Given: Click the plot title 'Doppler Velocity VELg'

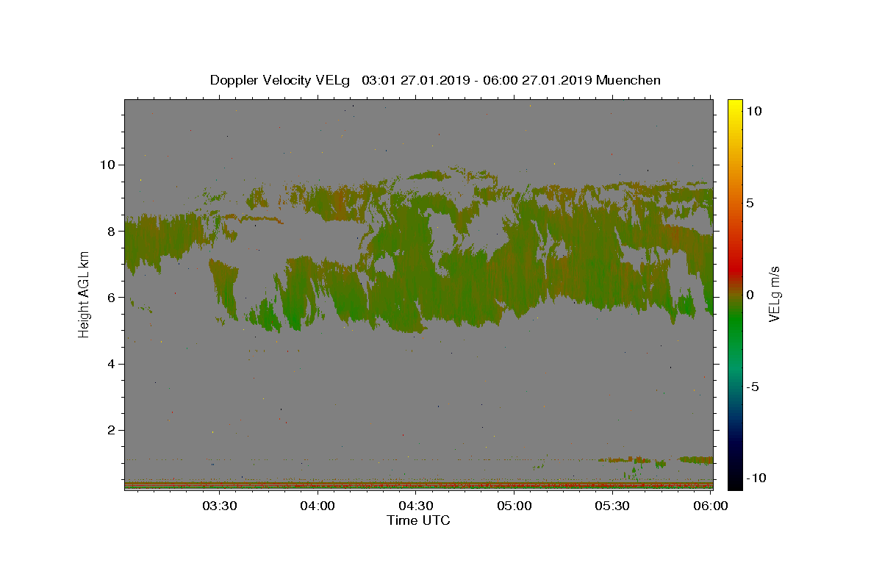Looking at the screenshot, I should coord(279,80).
